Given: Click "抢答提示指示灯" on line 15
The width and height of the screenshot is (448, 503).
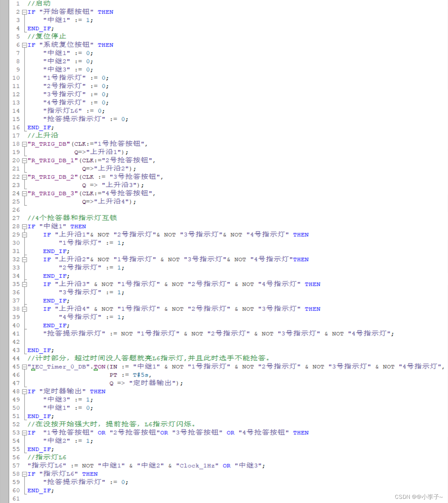Looking at the screenshot, I should coord(74,119).
